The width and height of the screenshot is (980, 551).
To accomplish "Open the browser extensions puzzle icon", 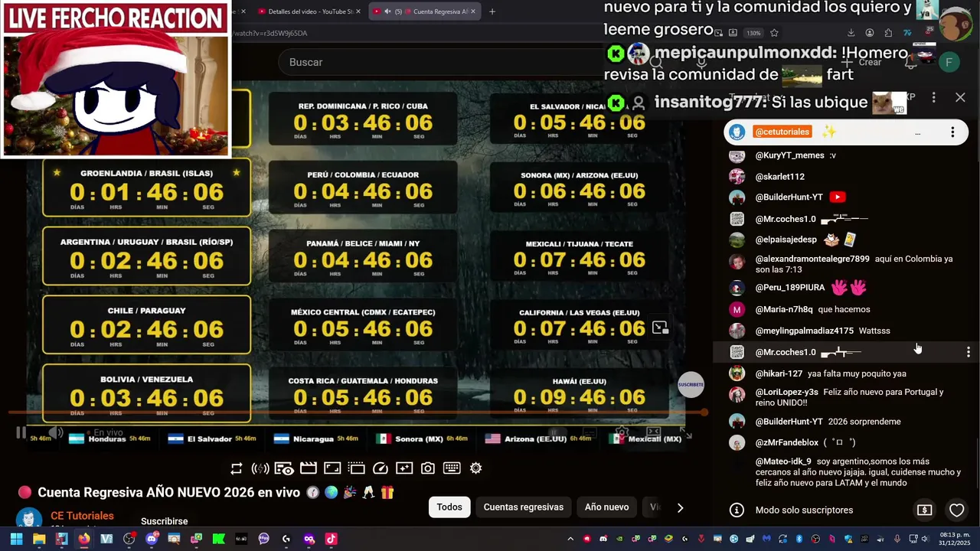I will pos(888,33).
